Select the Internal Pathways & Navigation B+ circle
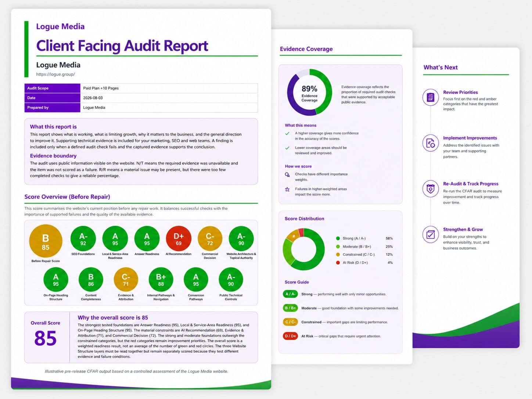 point(161,280)
